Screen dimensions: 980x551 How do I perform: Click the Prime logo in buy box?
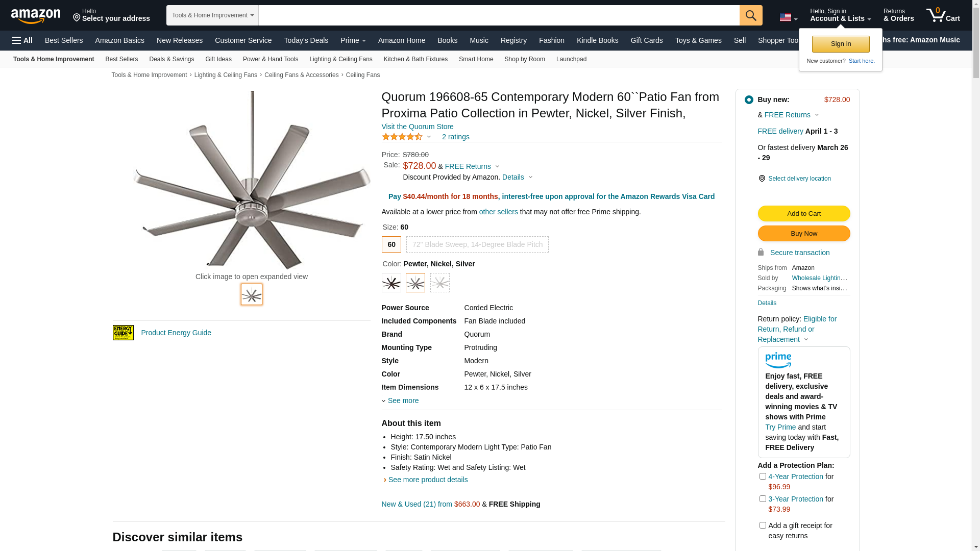[x=778, y=360]
